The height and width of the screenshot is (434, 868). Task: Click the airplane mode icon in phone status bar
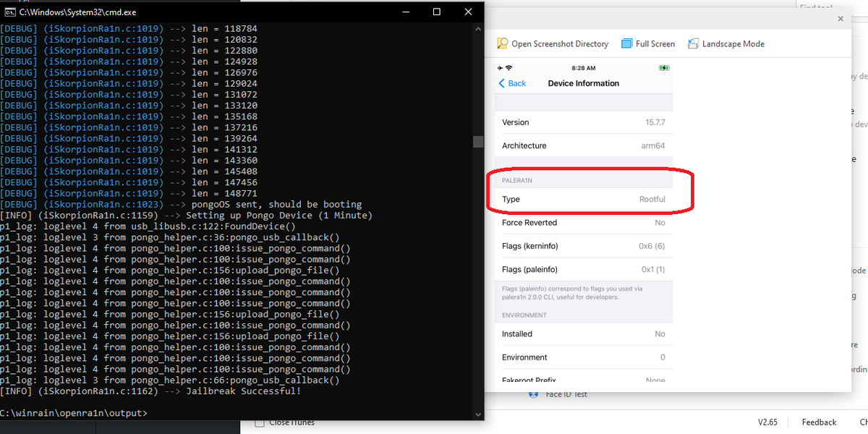pyautogui.click(x=501, y=67)
